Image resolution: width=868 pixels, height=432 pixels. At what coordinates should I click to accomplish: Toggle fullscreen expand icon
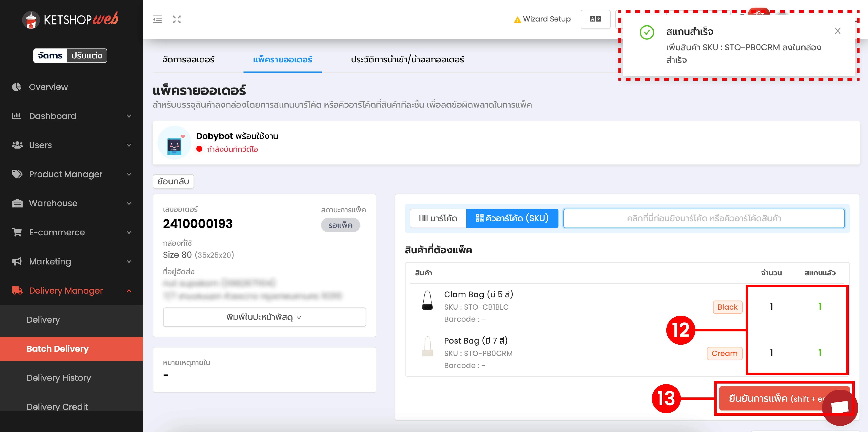(177, 19)
